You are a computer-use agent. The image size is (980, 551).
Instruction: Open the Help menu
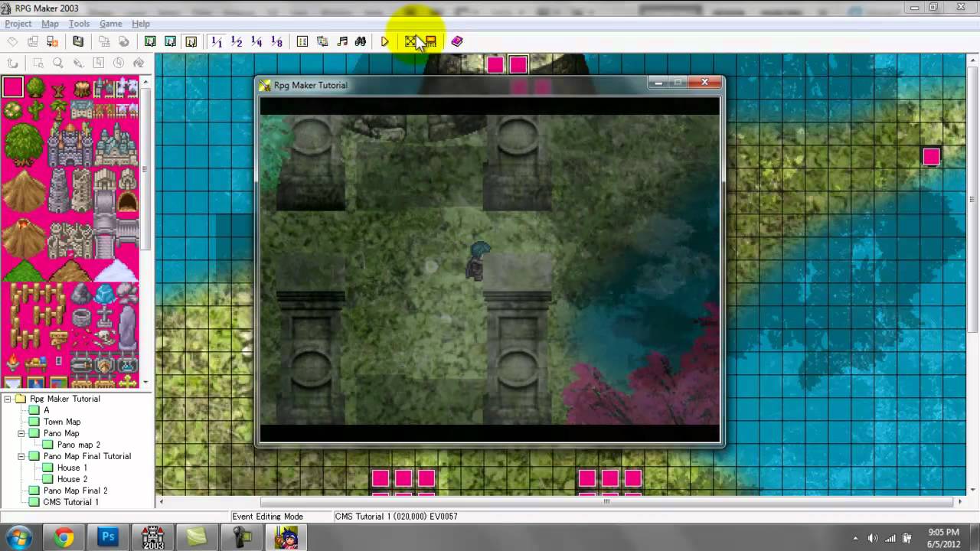[140, 24]
